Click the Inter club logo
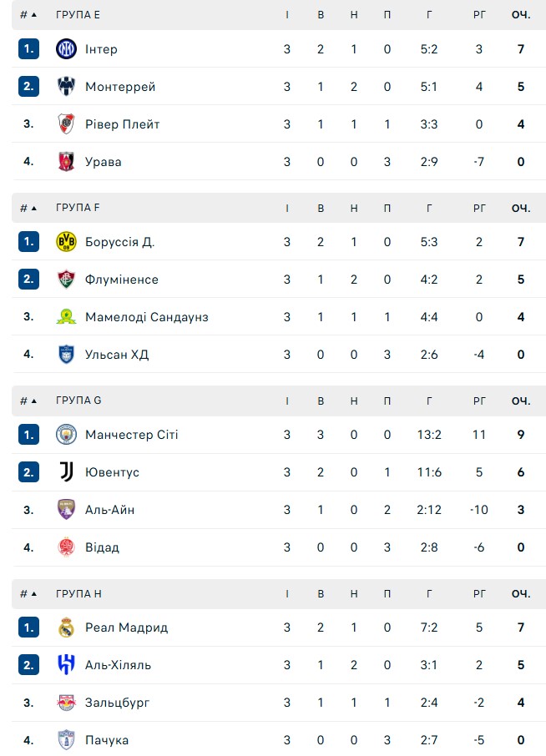 [66, 49]
